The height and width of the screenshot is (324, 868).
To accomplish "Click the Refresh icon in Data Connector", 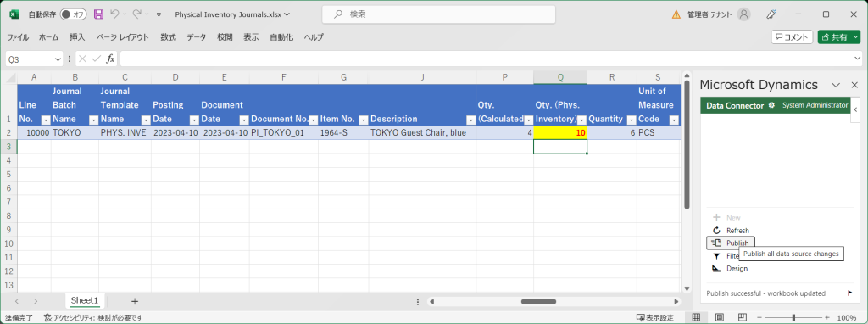I will pos(716,231).
